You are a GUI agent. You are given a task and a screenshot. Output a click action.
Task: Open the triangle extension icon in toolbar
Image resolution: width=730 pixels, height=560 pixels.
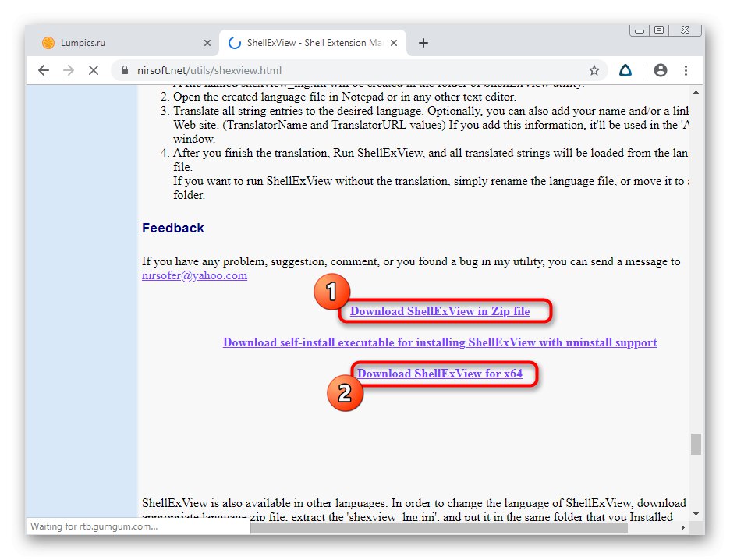pyautogui.click(x=625, y=70)
